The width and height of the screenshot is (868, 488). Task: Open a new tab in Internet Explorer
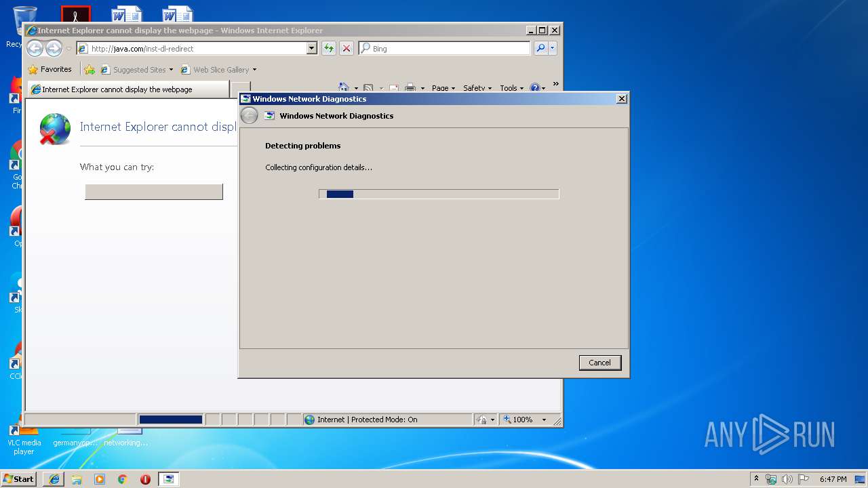coord(241,89)
